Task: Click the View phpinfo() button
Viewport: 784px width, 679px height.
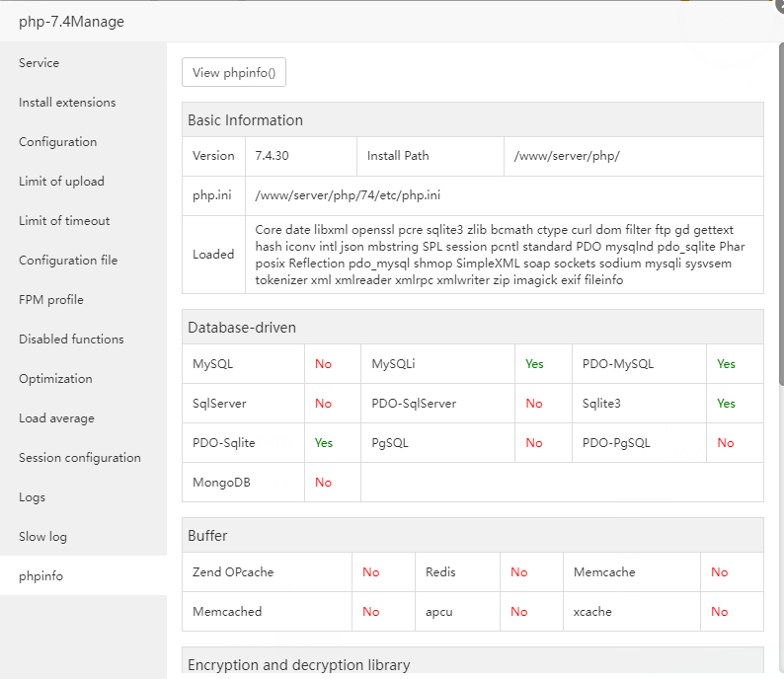Action: click(x=234, y=72)
